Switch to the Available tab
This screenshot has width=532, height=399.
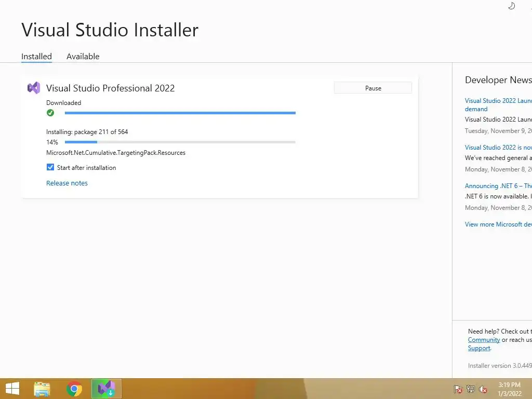[x=83, y=56]
